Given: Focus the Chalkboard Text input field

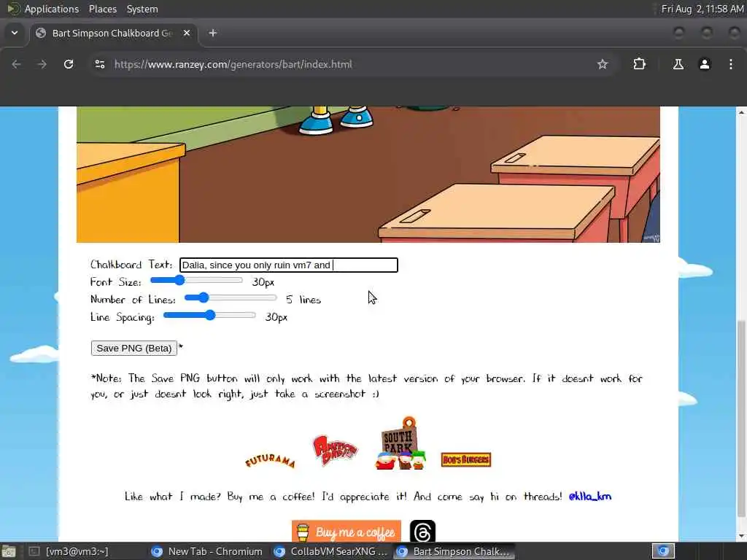Looking at the screenshot, I should (x=289, y=265).
